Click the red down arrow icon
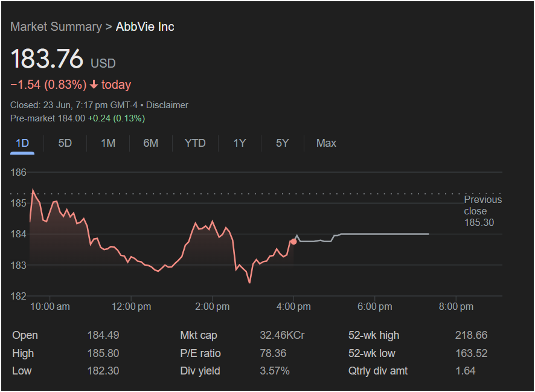The image size is (535, 392). (94, 85)
